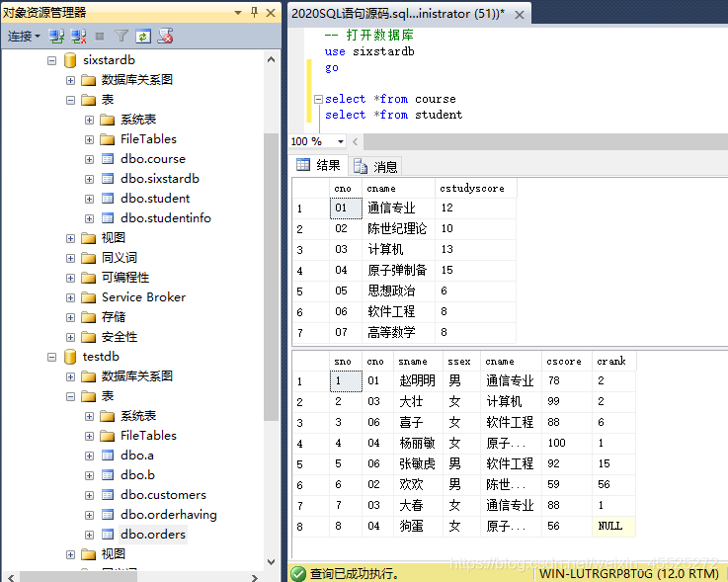Select row header 4 in student results
This screenshot has height=582, width=728.
pyautogui.click(x=310, y=444)
